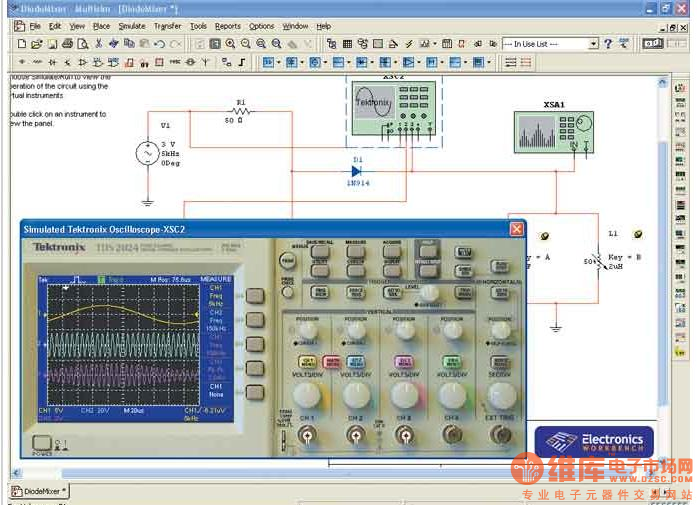Click the Zoom In magnifier icon

(x=230, y=44)
